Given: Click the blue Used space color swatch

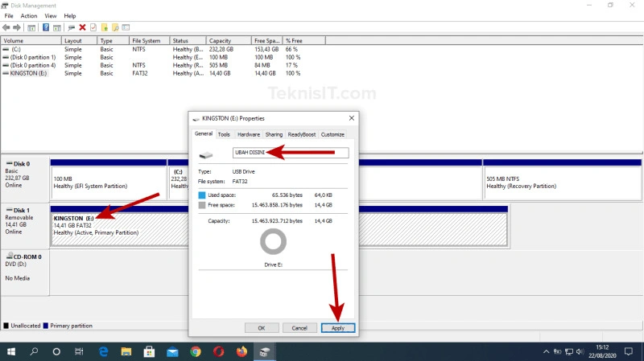Looking at the screenshot, I should (202, 195).
